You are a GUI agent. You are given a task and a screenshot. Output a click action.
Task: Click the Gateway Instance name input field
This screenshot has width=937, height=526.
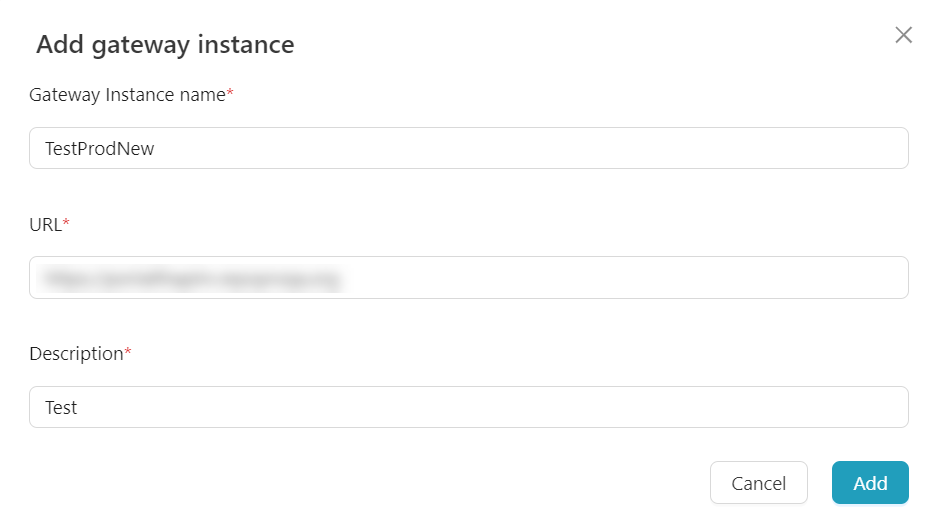(468, 148)
